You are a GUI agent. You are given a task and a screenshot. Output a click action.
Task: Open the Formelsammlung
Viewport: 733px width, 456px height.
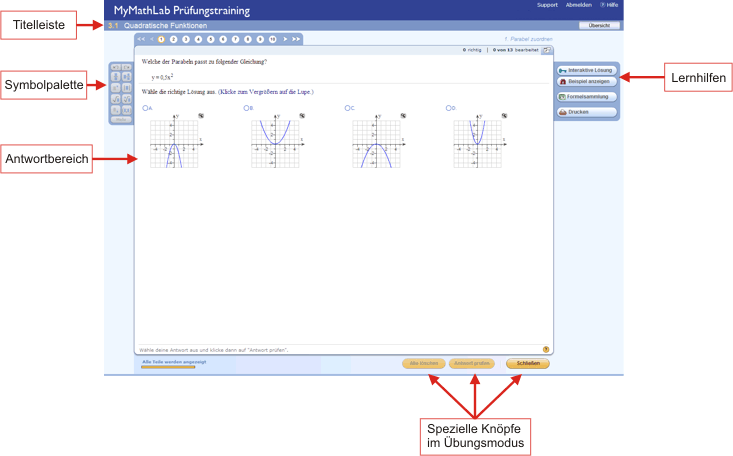587,97
